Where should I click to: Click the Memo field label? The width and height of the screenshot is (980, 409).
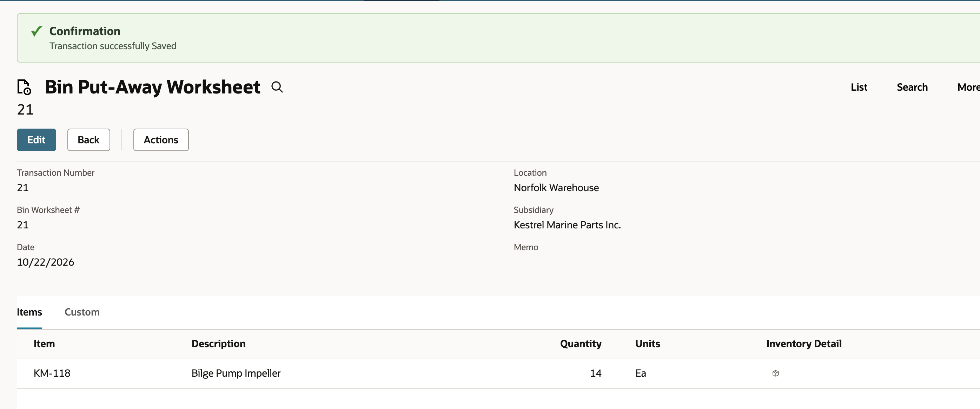point(526,247)
